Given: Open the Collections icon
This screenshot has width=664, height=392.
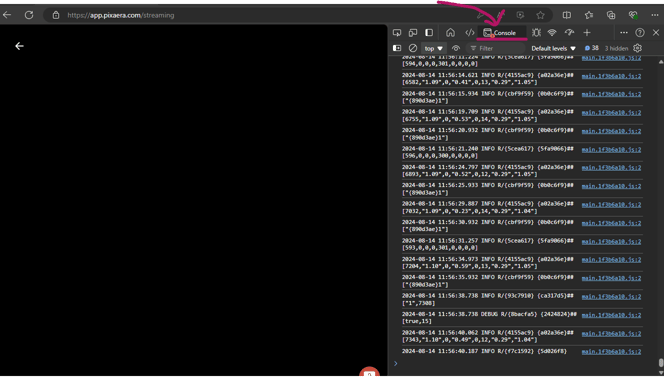Looking at the screenshot, I should (611, 15).
